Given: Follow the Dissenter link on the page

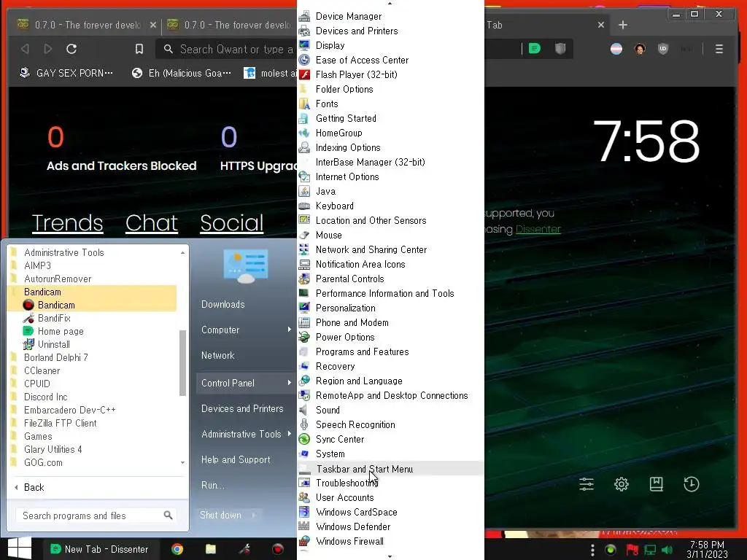Looking at the screenshot, I should pos(538,229).
